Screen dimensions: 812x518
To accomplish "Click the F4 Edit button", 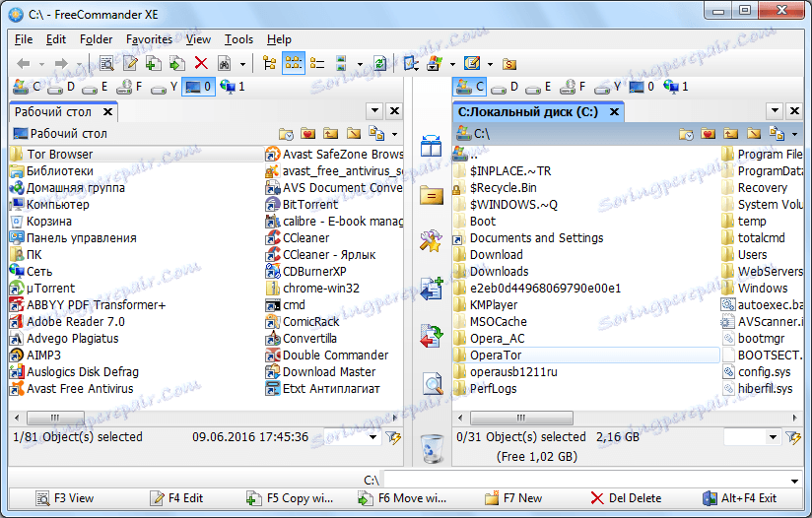I will pos(176,498).
